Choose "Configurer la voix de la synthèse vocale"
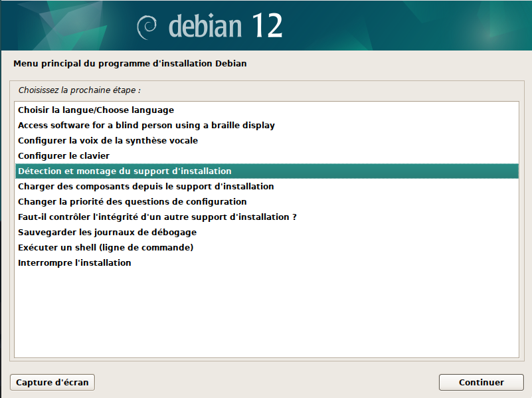The image size is (532, 398). tap(267, 140)
